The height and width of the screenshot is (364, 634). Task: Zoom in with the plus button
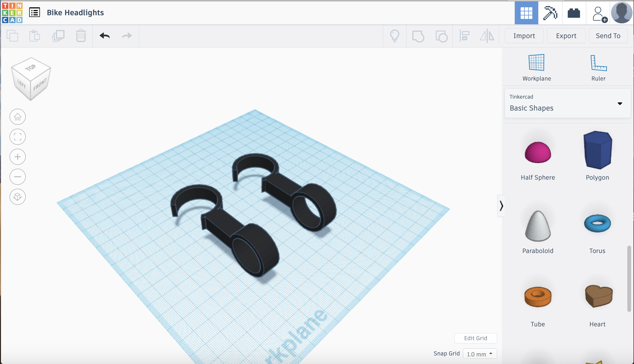coord(17,157)
